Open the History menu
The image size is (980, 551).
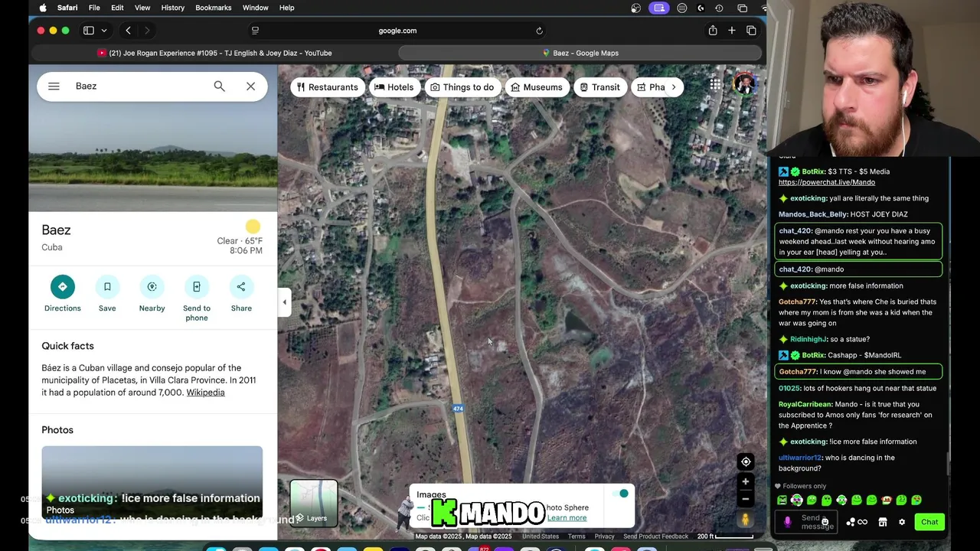[172, 8]
